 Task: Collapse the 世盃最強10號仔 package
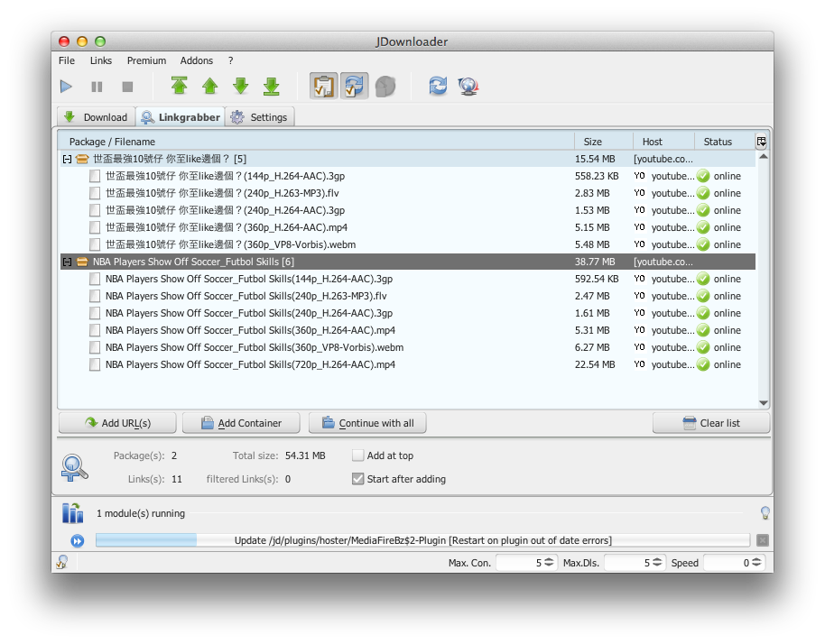67,159
